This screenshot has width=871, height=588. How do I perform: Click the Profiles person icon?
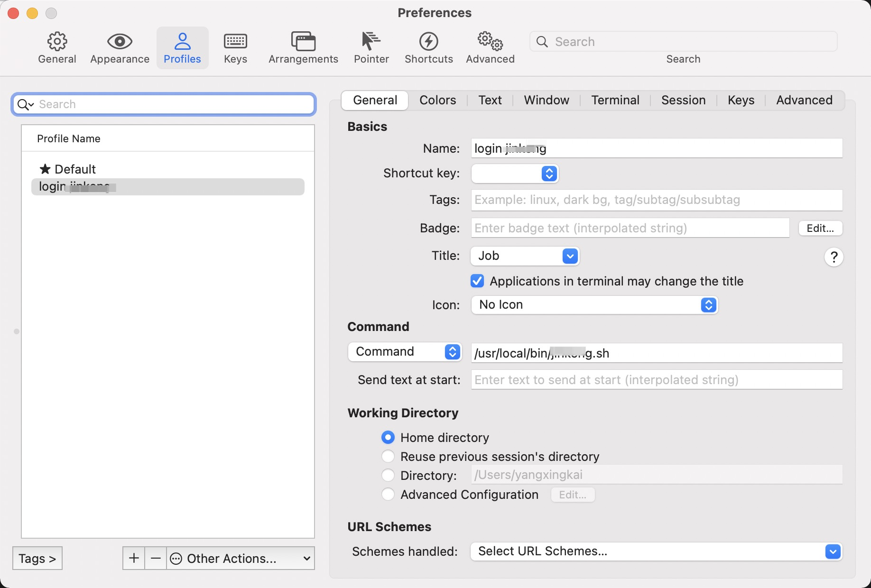(x=182, y=47)
